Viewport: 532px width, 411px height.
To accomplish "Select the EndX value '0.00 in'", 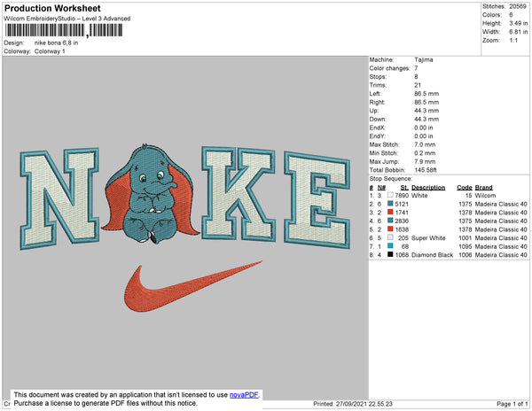I will point(424,128).
